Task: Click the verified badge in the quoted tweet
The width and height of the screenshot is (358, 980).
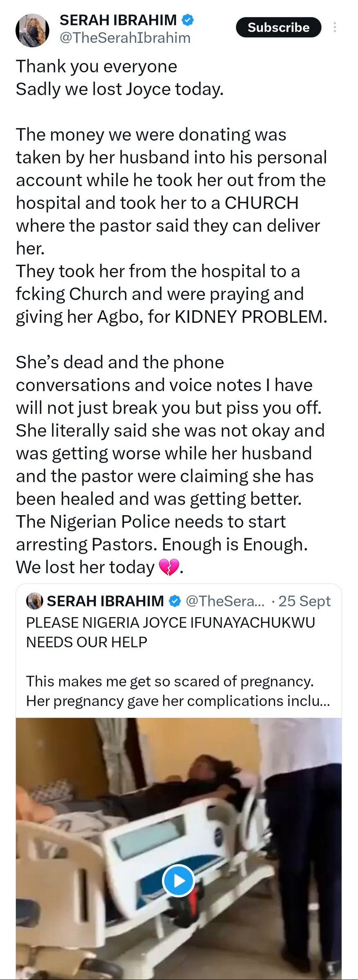Action: click(x=175, y=601)
